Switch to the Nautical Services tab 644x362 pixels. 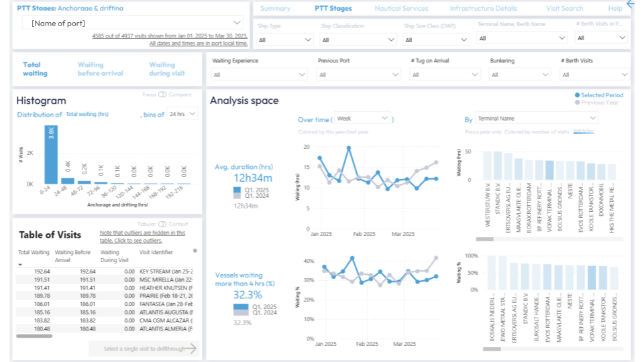tap(401, 9)
